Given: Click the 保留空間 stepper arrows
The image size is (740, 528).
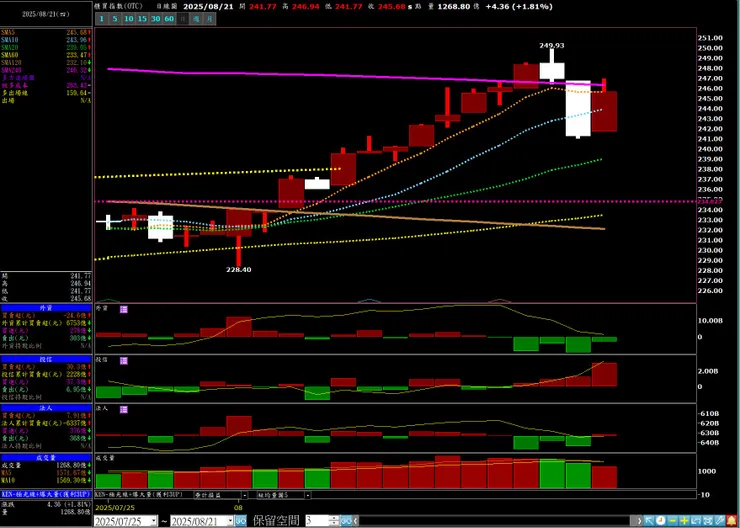Looking at the screenshot, I should [x=335, y=521].
